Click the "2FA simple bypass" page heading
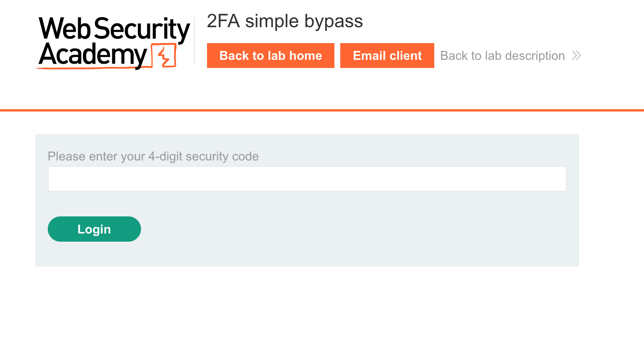Viewport: 644px width, 345px height. coord(285,21)
